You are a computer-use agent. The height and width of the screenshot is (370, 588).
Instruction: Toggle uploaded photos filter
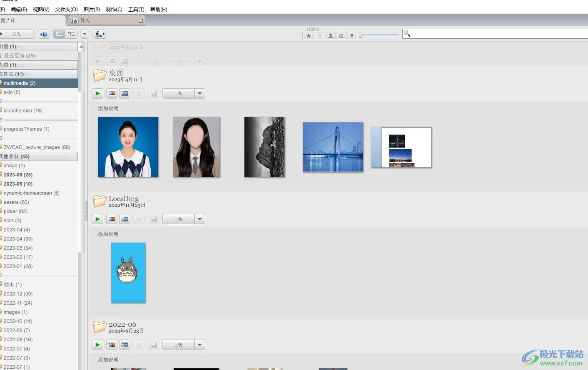tap(320, 36)
